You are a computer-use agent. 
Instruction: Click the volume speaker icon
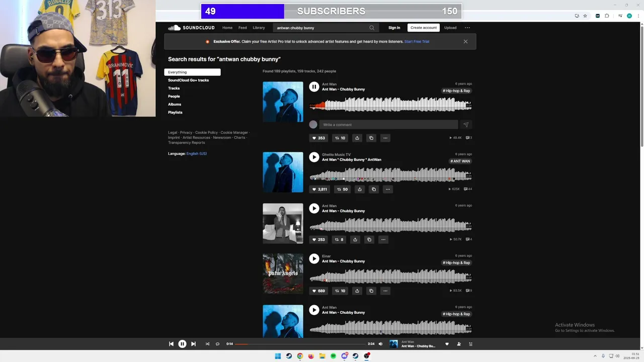(x=380, y=344)
